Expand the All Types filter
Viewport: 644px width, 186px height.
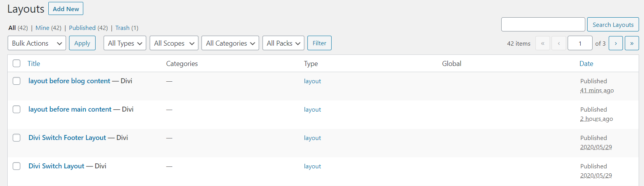tap(125, 43)
